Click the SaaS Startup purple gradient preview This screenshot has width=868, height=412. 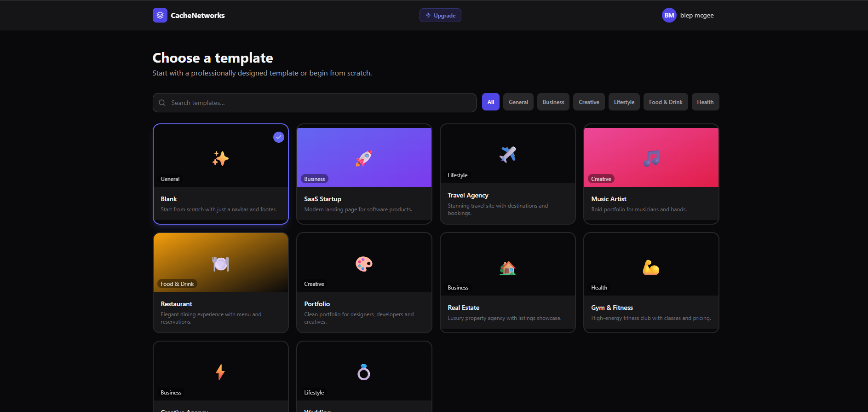pyautogui.click(x=364, y=157)
